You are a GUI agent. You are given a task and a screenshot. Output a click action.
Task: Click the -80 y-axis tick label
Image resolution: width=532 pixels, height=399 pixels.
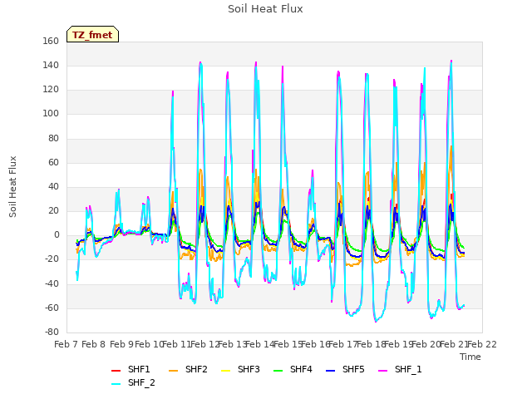click(x=52, y=332)
